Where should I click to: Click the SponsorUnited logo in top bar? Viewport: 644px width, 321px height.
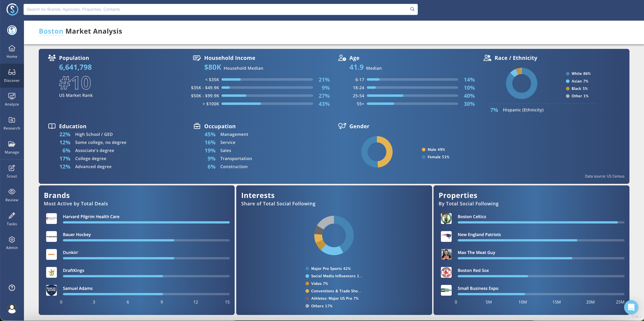point(12,9)
